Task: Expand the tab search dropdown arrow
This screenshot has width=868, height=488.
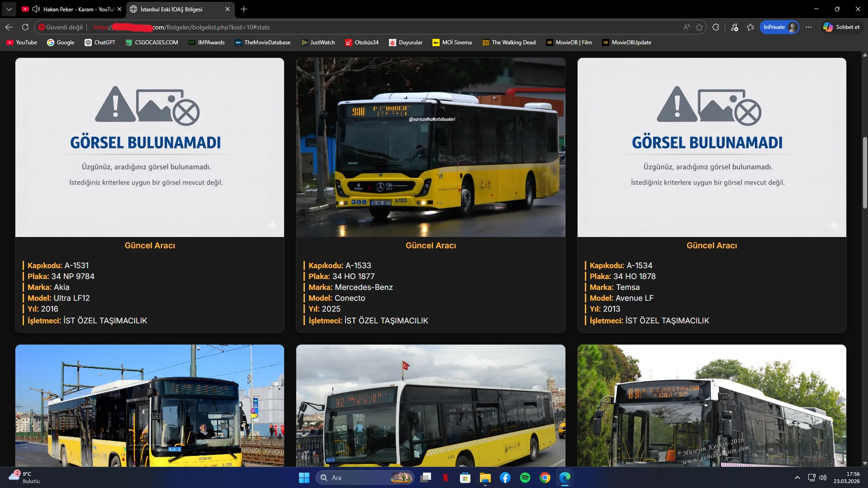Action: 9,9
